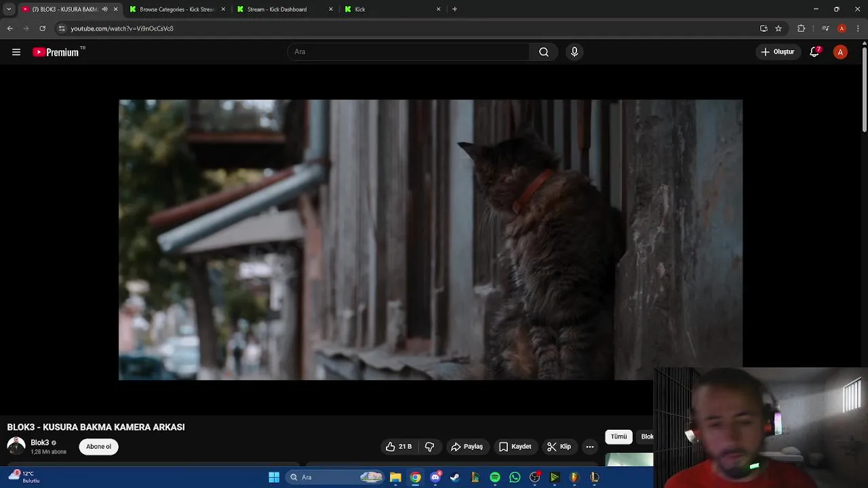This screenshot has height=488, width=868.
Task: Click the Chrome address bar URL
Action: (122, 28)
